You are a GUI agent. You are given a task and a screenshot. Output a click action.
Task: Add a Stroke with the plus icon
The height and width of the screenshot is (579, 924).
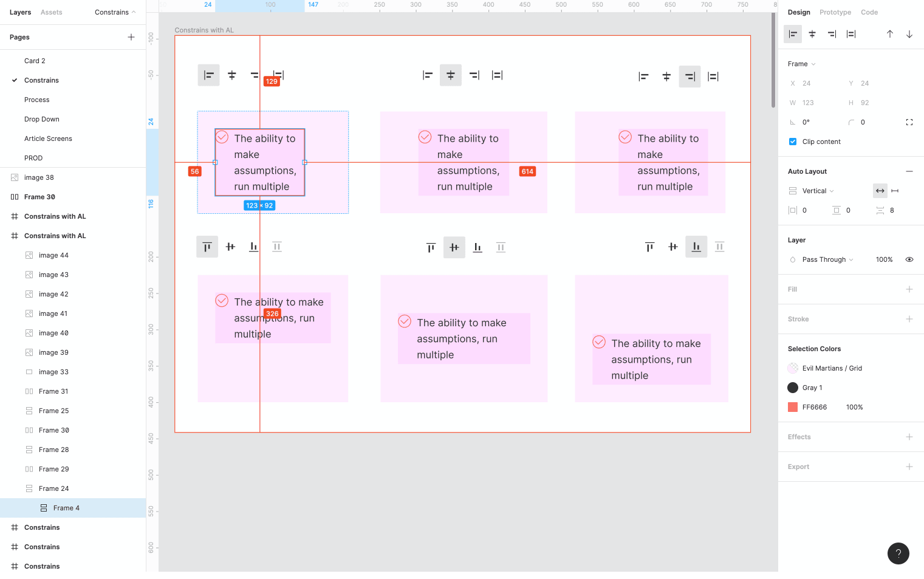(909, 319)
